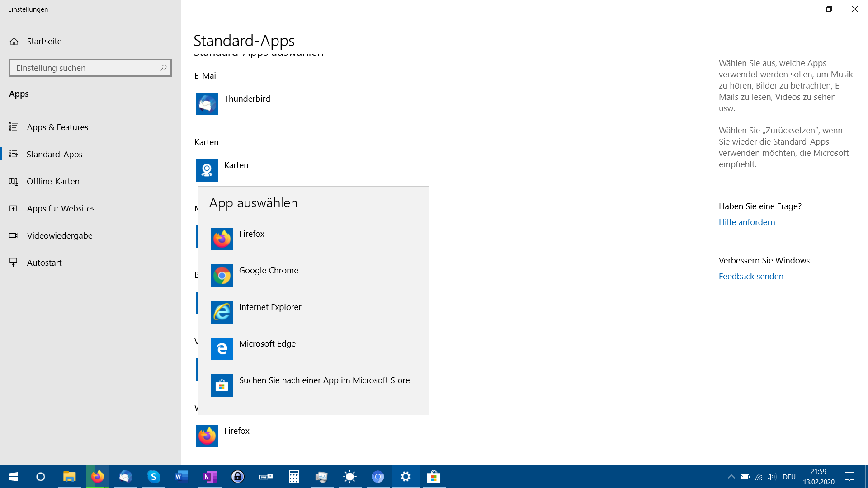
Task: Switch to the Offline-Karten page
Action: pyautogui.click(x=52, y=181)
